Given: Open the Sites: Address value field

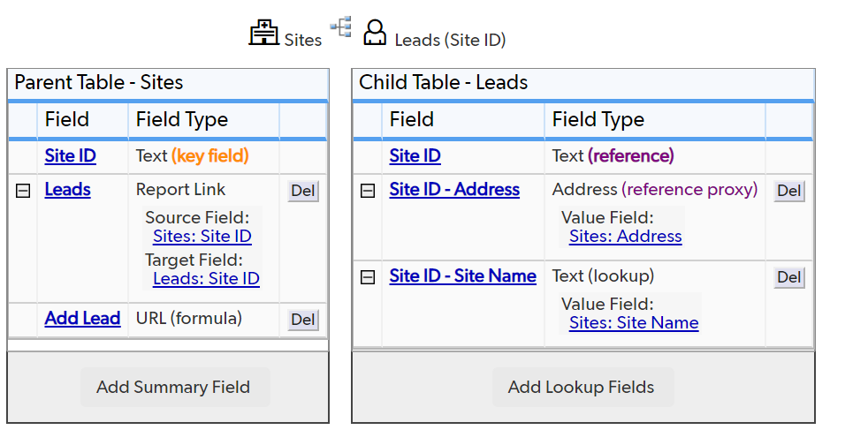Looking at the screenshot, I should coord(625,236).
